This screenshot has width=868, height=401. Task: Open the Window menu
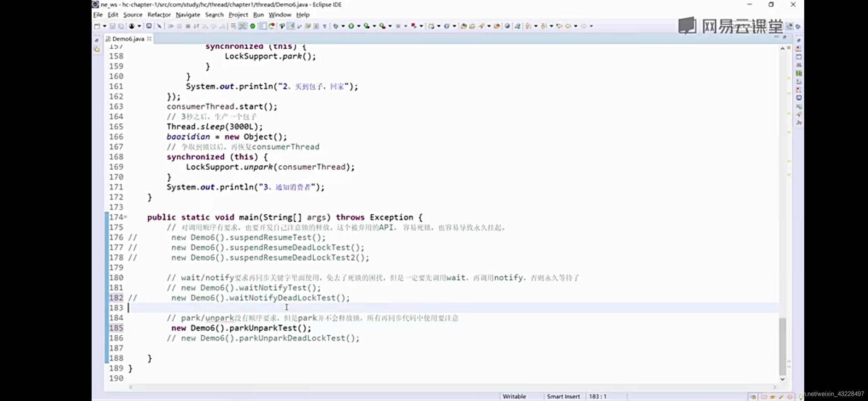click(x=280, y=15)
